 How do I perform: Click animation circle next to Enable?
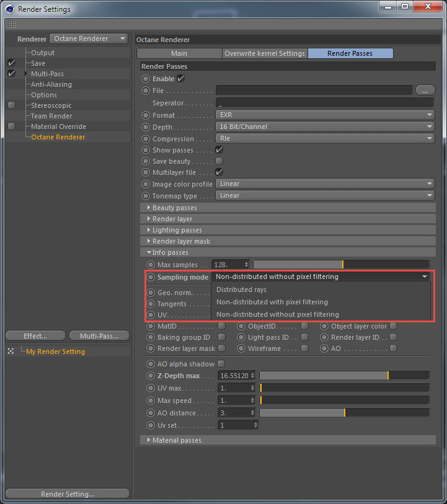tap(146, 79)
